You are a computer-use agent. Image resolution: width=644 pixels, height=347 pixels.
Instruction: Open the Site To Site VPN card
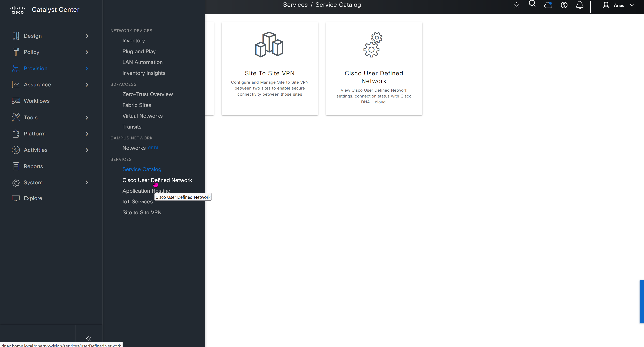270,69
